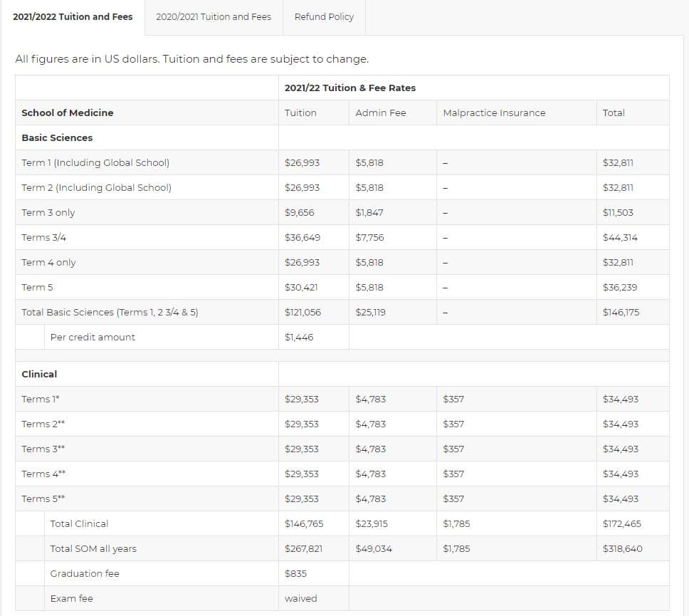The height and width of the screenshot is (616, 689).
Task: Open the 2021/2022 Tuition and Fees tab
Action: click(73, 16)
